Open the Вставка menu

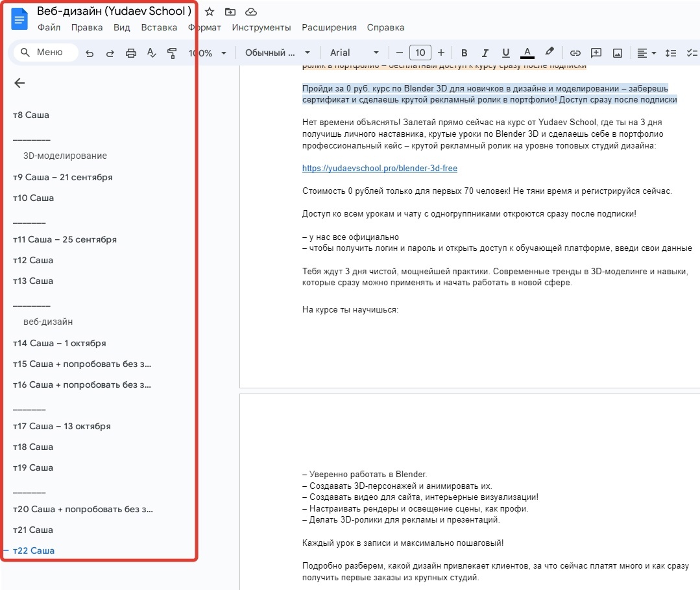[159, 27]
